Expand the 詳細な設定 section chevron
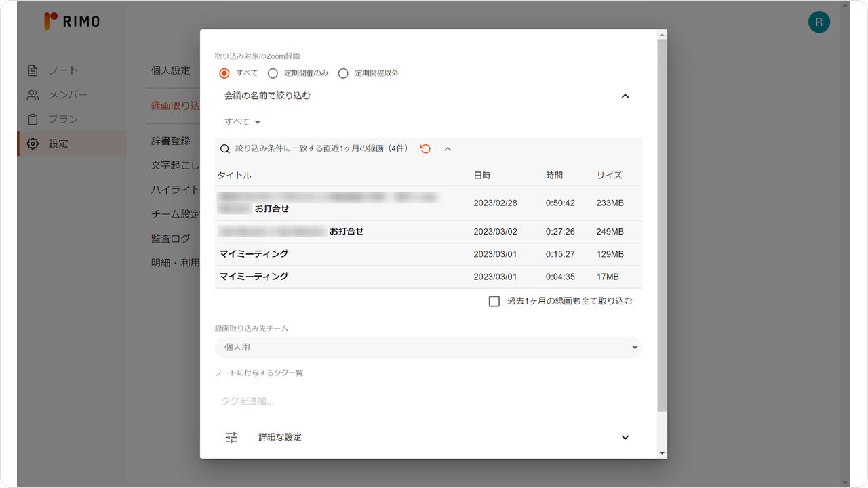The width and height of the screenshot is (868, 488). [625, 437]
